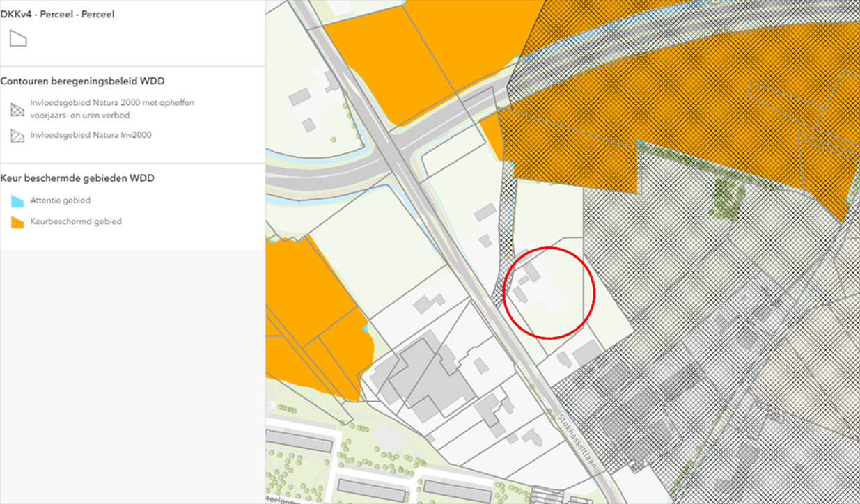Select the "Keur beschermde gebieden WDD" legend heading
This screenshot has height=504, width=860.
(77, 178)
